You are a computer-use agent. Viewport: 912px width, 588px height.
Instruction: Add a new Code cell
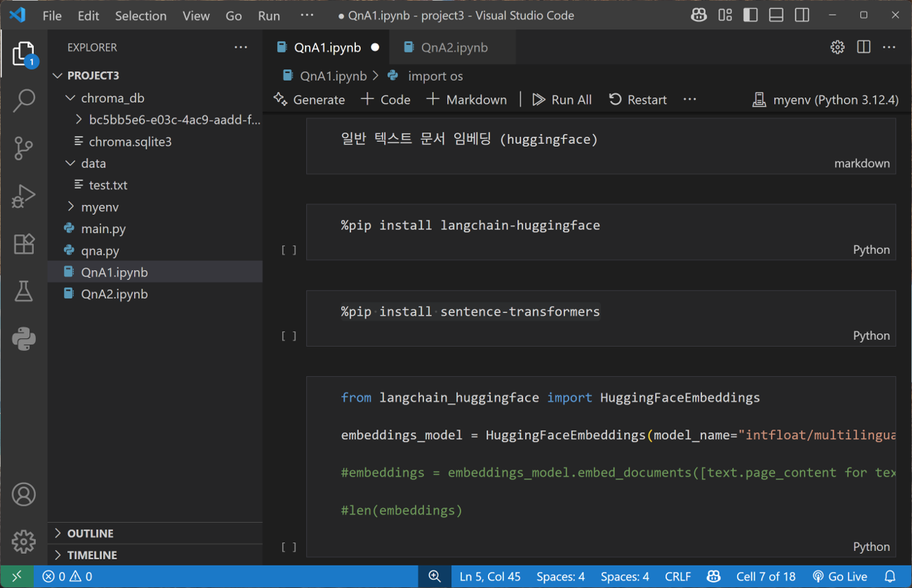tap(385, 100)
